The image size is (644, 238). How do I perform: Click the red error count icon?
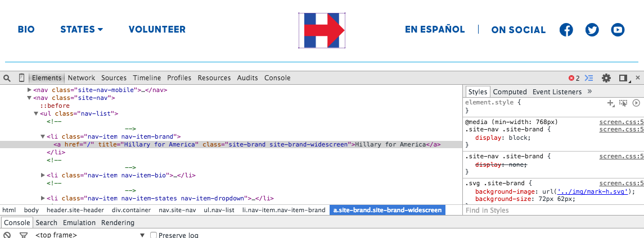click(x=571, y=78)
